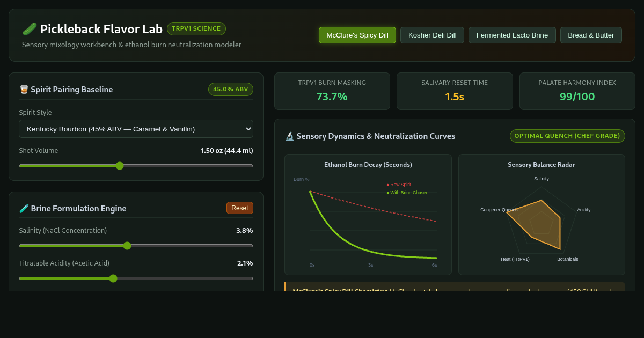Click the Spirit Style label
The image size is (644, 338).
[35, 113]
